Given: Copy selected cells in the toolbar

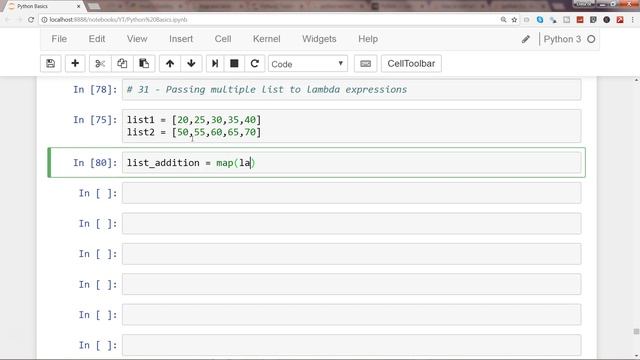Looking at the screenshot, I should pos(122,64).
